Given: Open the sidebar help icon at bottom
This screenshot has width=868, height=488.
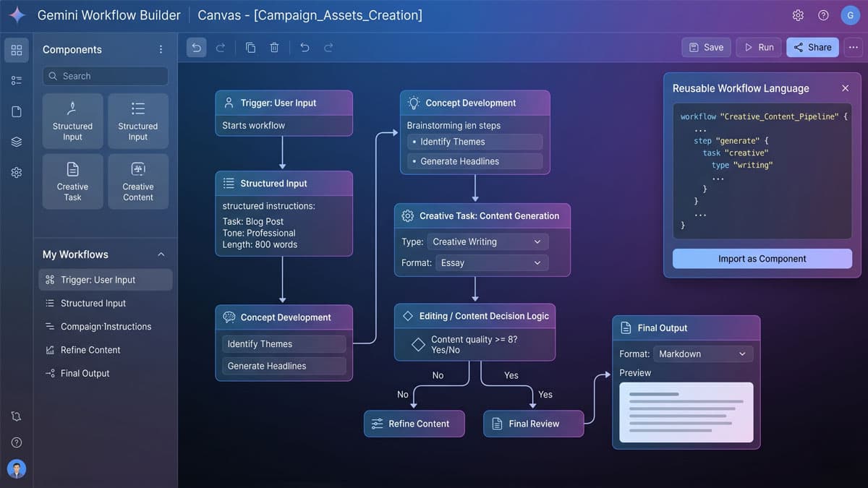Looking at the screenshot, I should pos(17,442).
